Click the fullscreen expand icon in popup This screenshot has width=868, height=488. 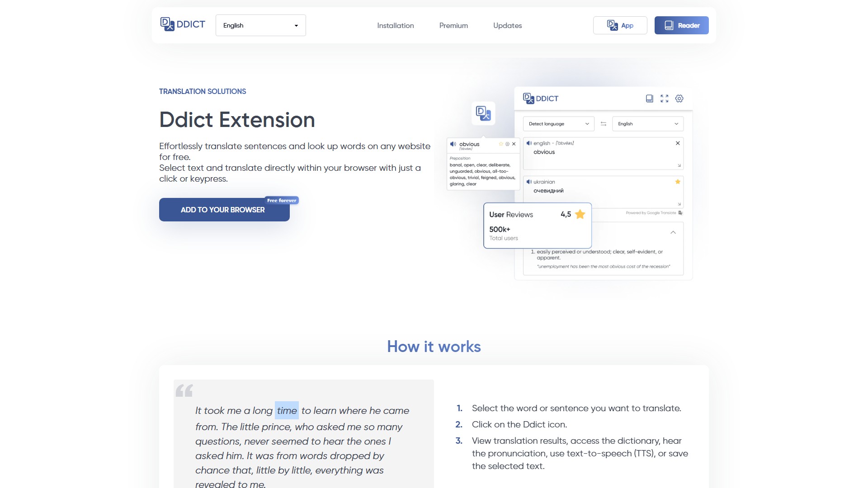click(x=664, y=99)
